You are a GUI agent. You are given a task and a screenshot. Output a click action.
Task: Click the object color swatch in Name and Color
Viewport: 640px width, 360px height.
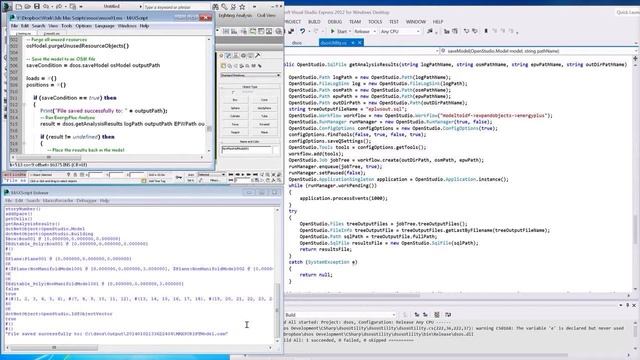pos(276,150)
